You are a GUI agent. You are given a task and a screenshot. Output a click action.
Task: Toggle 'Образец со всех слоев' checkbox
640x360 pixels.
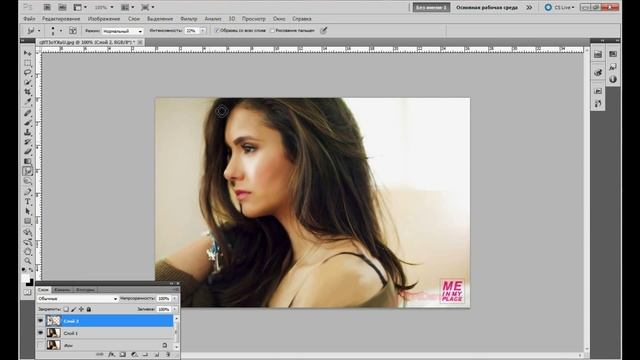pos(217,31)
